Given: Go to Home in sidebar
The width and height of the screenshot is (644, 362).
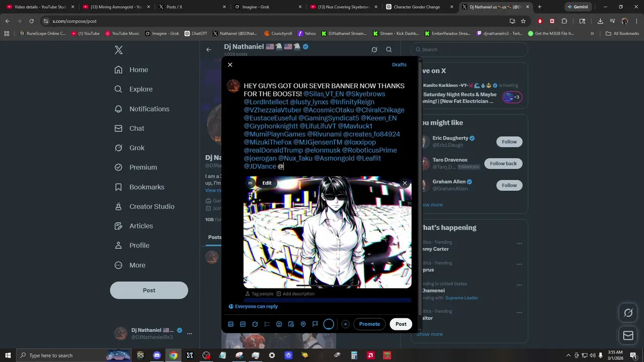Looking at the screenshot, I should click(132, 70).
